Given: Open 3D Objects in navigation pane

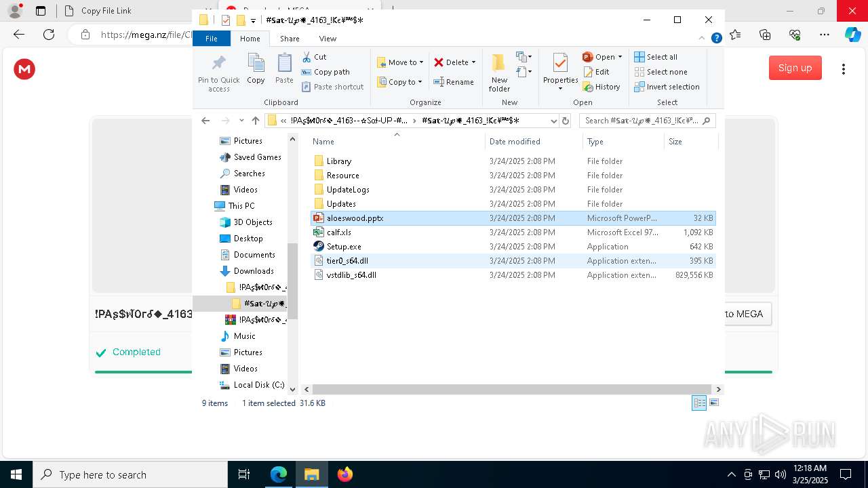Looking at the screenshot, I should pyautogui.click(x=246, y=222).
